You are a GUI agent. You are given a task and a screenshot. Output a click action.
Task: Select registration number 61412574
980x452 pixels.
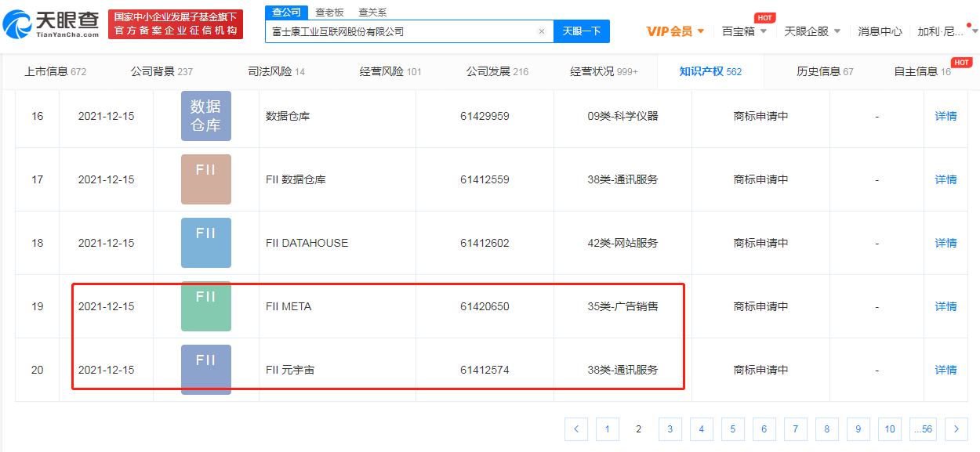pyautogui.click(x=485, y=370)
